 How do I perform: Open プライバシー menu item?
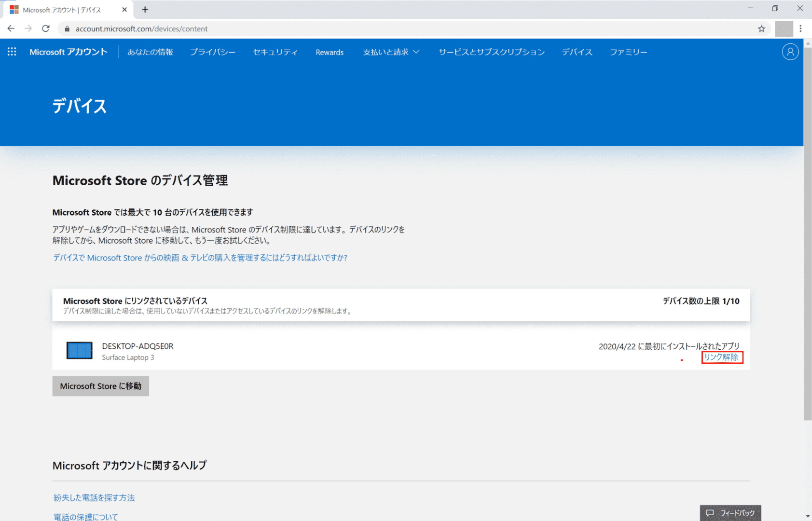click(x=213, y=52)
